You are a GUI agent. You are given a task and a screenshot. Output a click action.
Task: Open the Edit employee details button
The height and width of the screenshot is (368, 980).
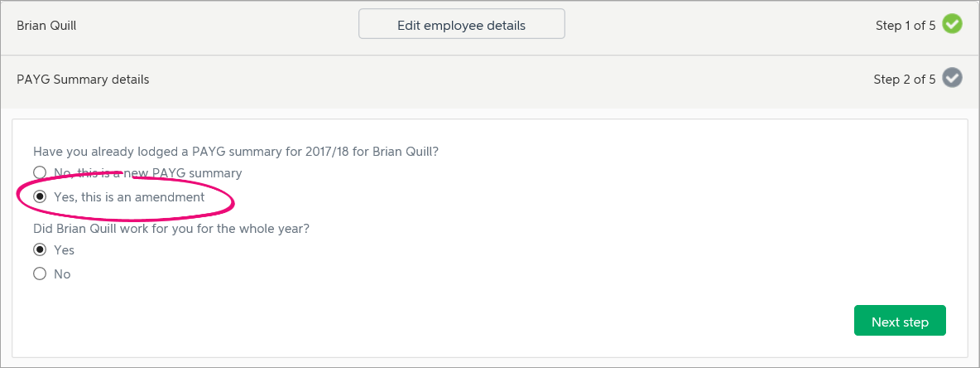click(461, 25)
